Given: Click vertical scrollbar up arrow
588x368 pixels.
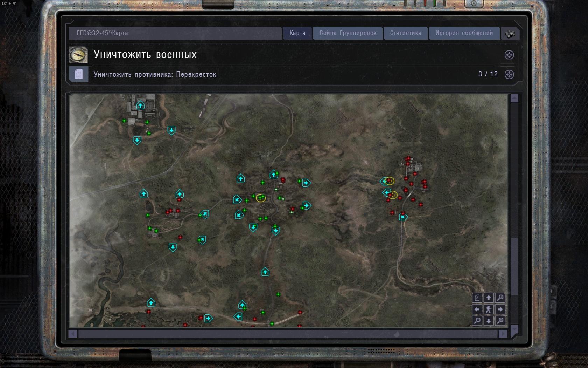Looking at the screenshot, I should 514,98.
